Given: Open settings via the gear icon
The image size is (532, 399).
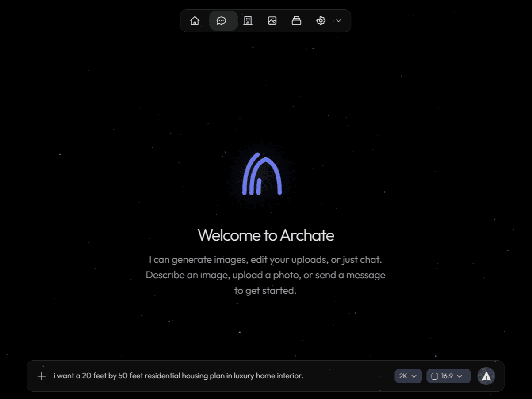Looking at the screenshot, I should click(321, 21).
